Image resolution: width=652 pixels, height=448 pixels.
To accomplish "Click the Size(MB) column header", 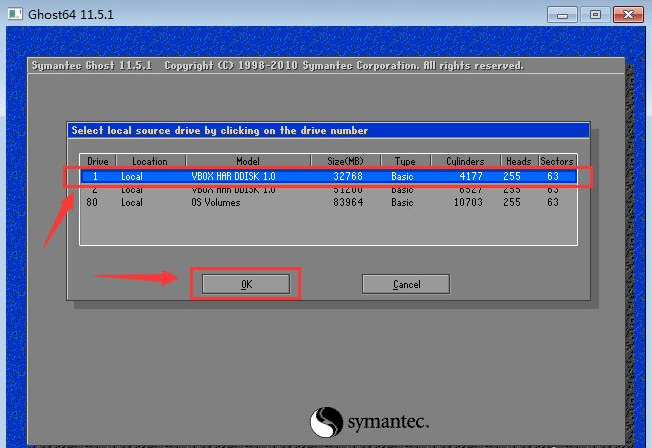I will point(346,161).
